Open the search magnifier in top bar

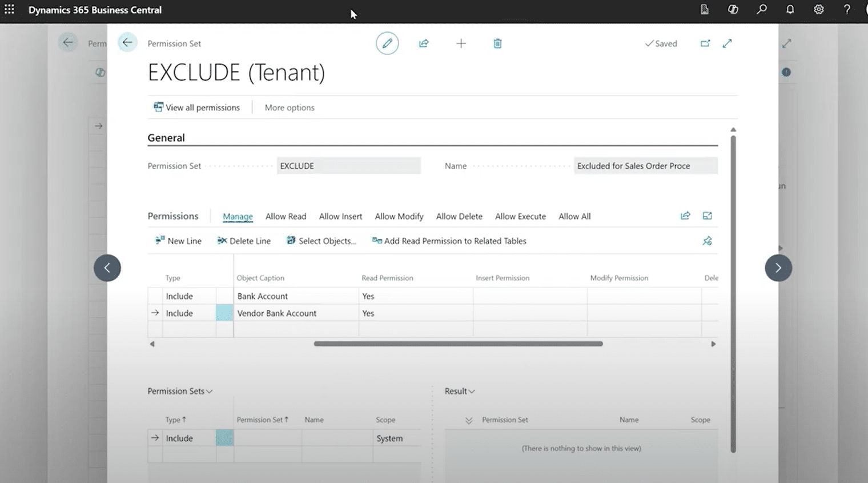coord(762,10)
